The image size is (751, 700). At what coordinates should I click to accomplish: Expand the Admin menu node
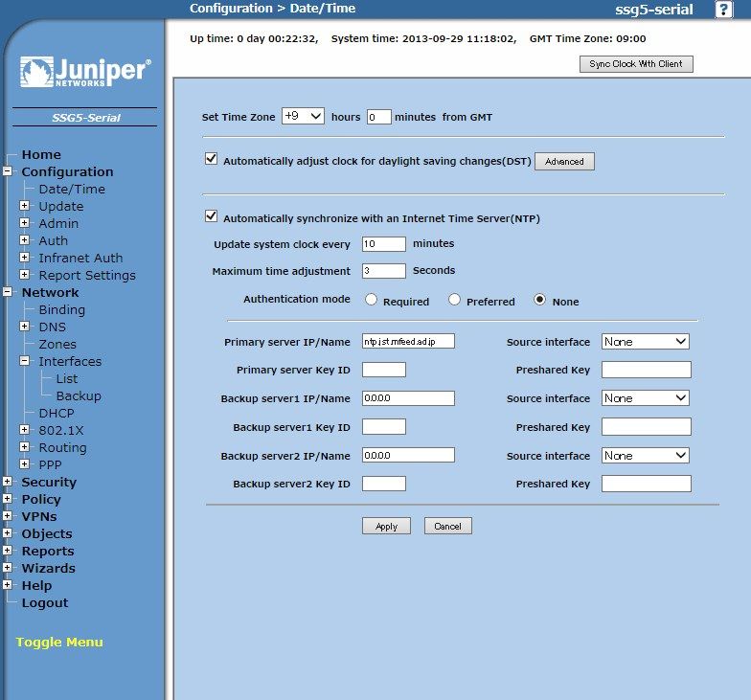click(x=25, y=222)
